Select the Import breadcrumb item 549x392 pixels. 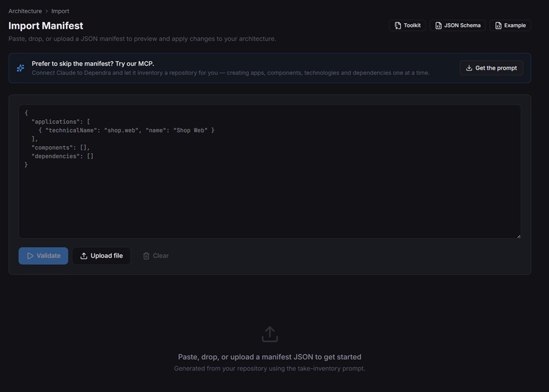(x=60, y=11)
